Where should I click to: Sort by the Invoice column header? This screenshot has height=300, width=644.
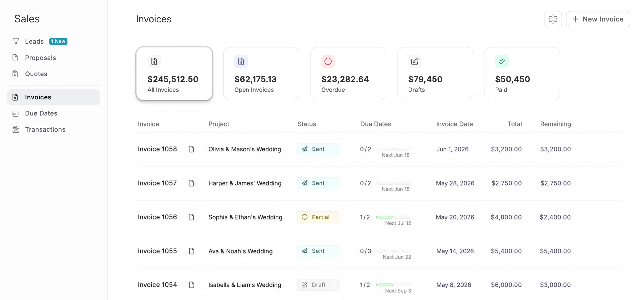tap(148, 124)
